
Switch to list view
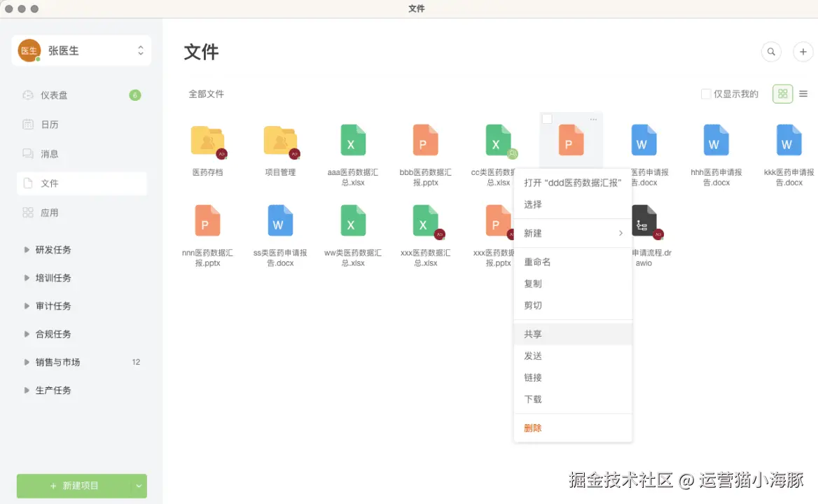click(x=803, y=93)
